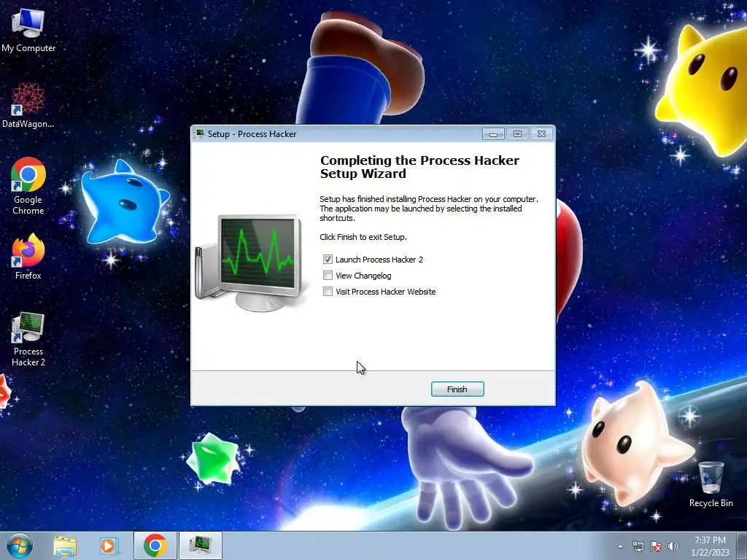
Task: Click the volume speaker tray icon
Action: (x=673, y=546)
